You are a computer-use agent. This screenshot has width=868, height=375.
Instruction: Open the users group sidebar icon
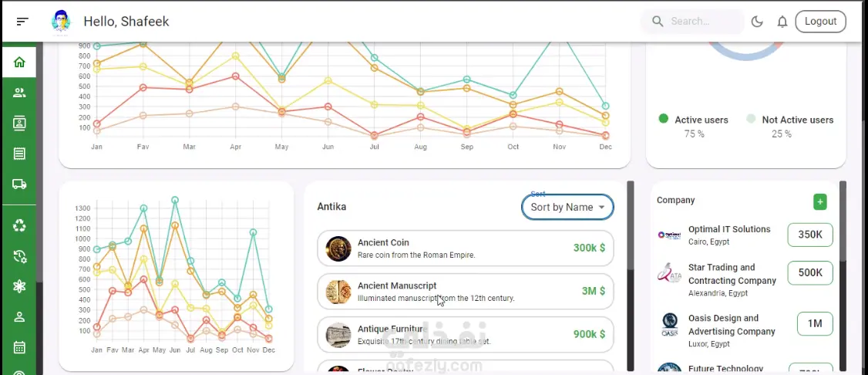click(x=19, y=93)
